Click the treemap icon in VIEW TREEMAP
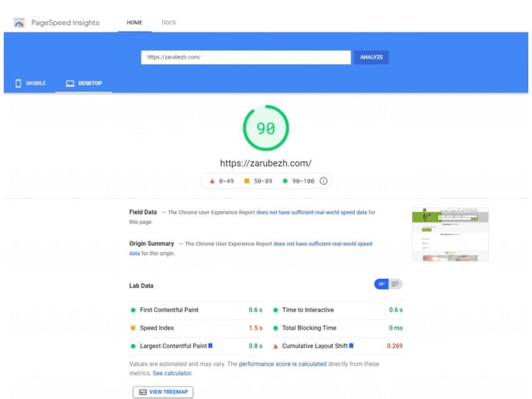Screen dimensions: 532x399 tap(143, 392)
